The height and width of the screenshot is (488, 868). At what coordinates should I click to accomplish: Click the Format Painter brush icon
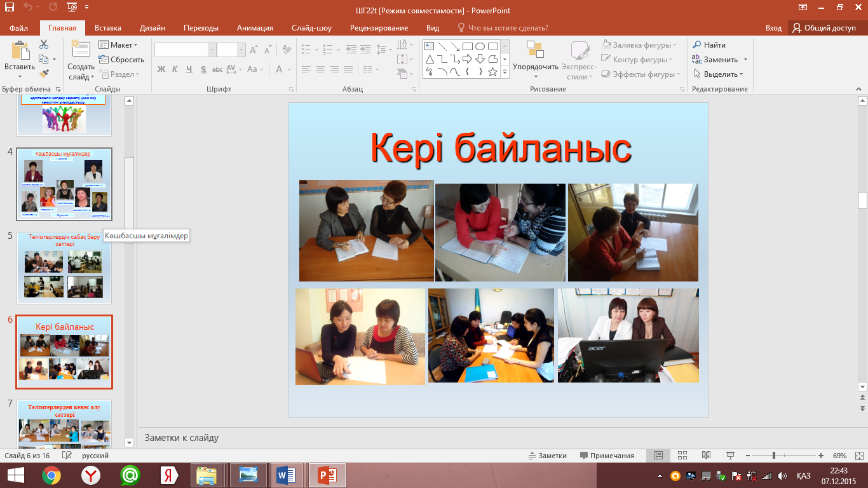point(44,74)
